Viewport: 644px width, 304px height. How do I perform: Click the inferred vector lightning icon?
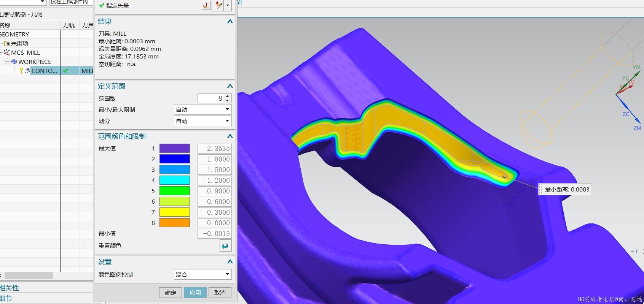218,5
